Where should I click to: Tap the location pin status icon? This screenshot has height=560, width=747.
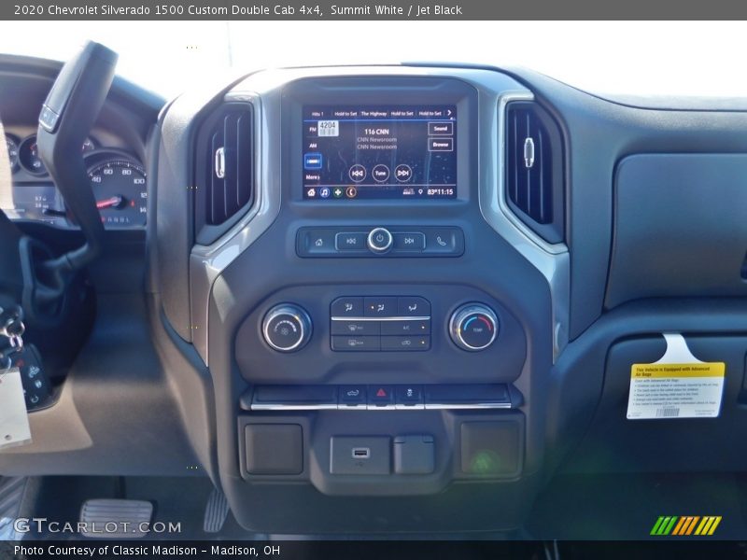[420, 192]
